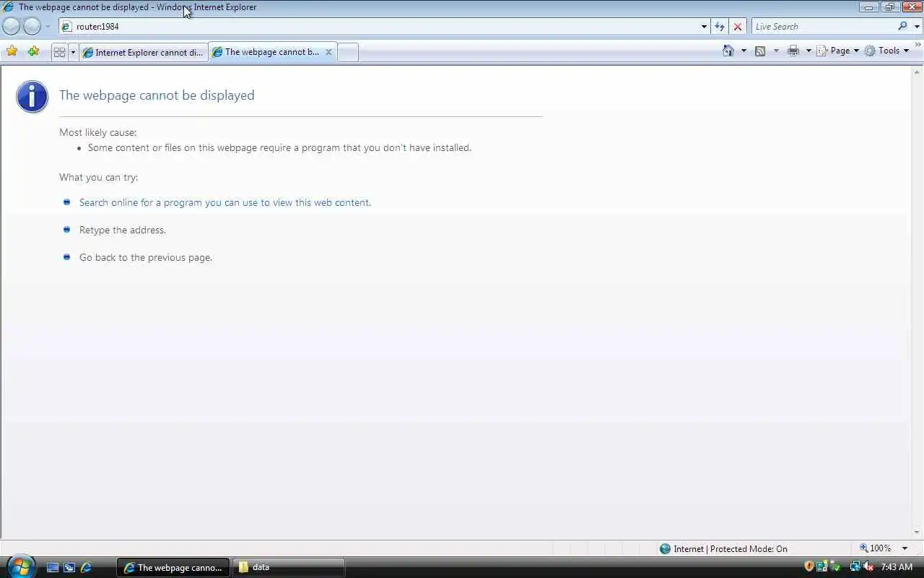924x578 pixels.
Task: Click the Windows Start orb
Action: pos(19,566)
